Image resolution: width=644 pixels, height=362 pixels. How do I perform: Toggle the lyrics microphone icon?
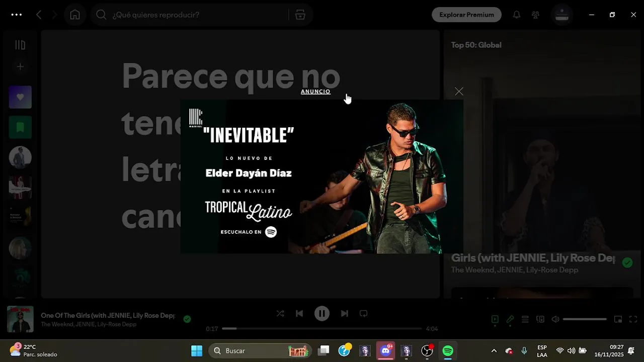click(x=510, y=319)
